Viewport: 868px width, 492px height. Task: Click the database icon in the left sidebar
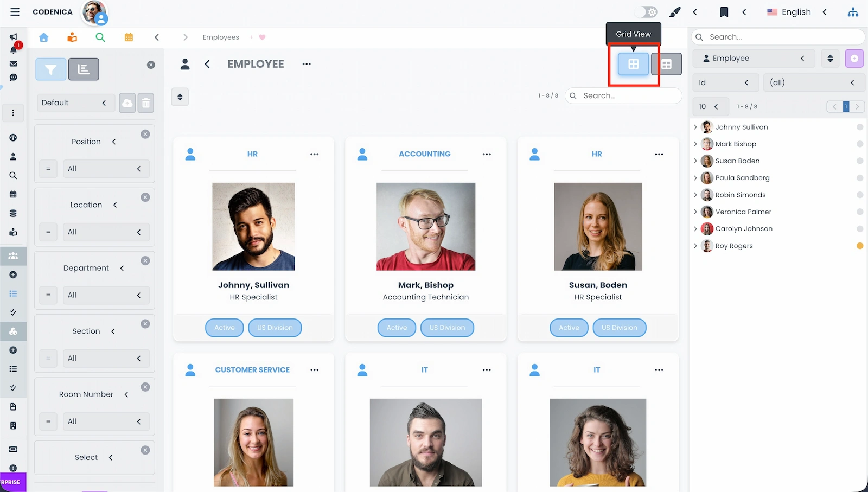tap(13, 213)
